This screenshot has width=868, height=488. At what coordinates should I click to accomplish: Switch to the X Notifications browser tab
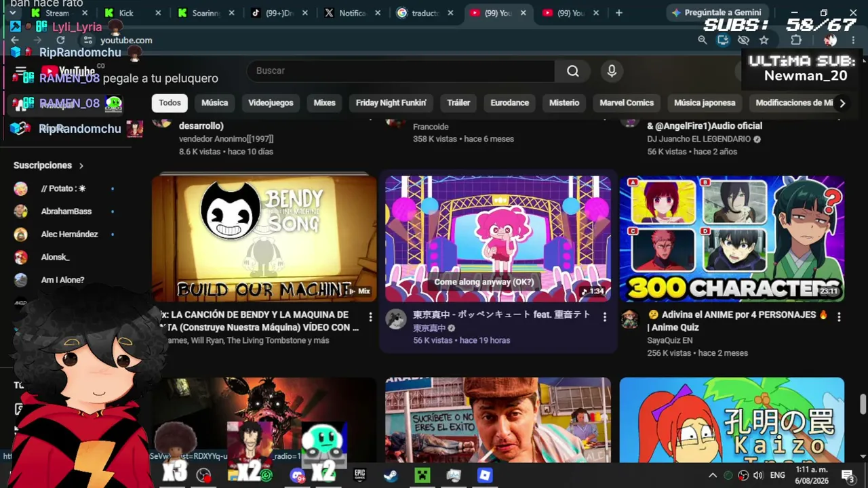click(x=353, y=13)
